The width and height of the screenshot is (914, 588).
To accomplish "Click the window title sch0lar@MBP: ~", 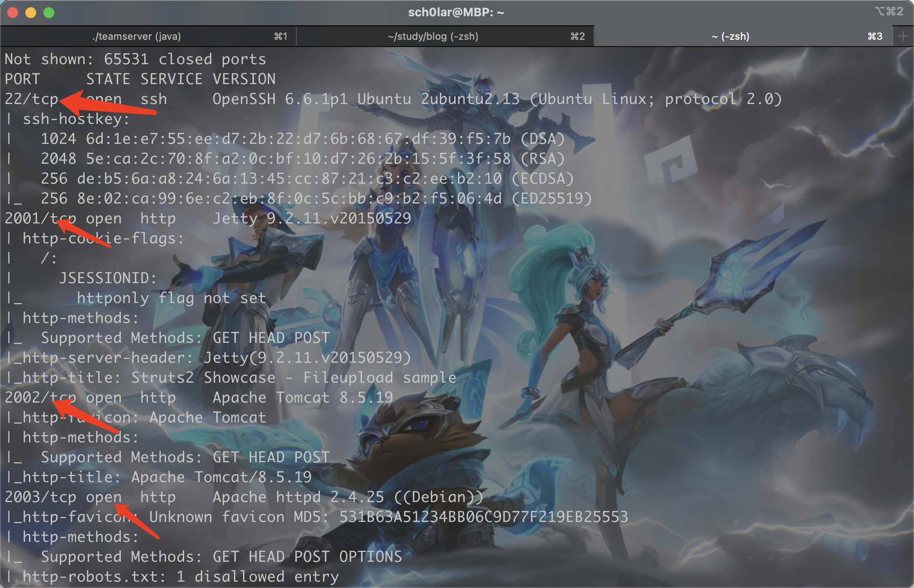I will (x=456, y=12).
